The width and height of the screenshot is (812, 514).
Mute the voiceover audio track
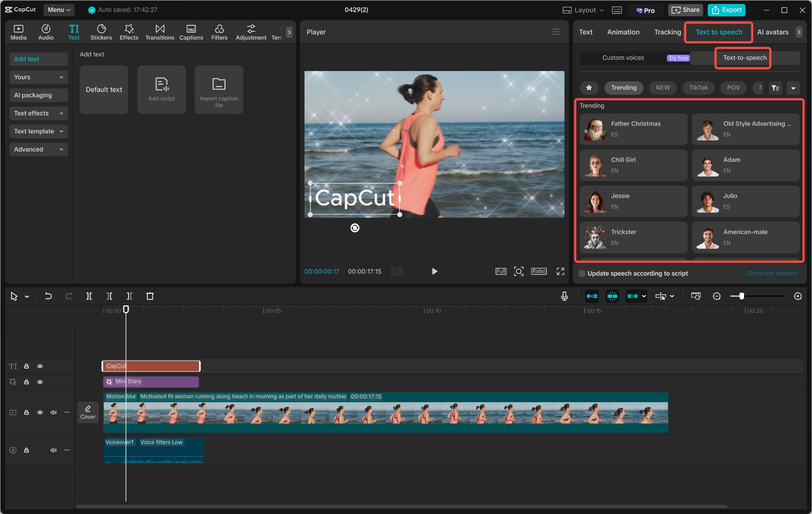coord(54,450)
